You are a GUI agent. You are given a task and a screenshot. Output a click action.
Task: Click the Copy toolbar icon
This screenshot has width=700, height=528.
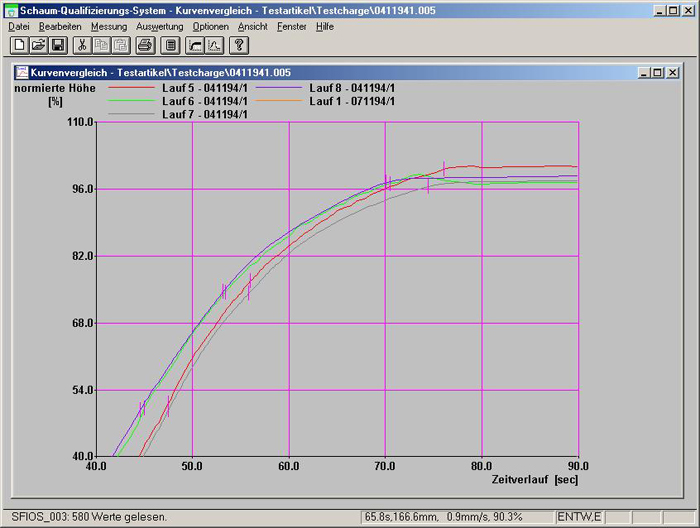[102, 45]
